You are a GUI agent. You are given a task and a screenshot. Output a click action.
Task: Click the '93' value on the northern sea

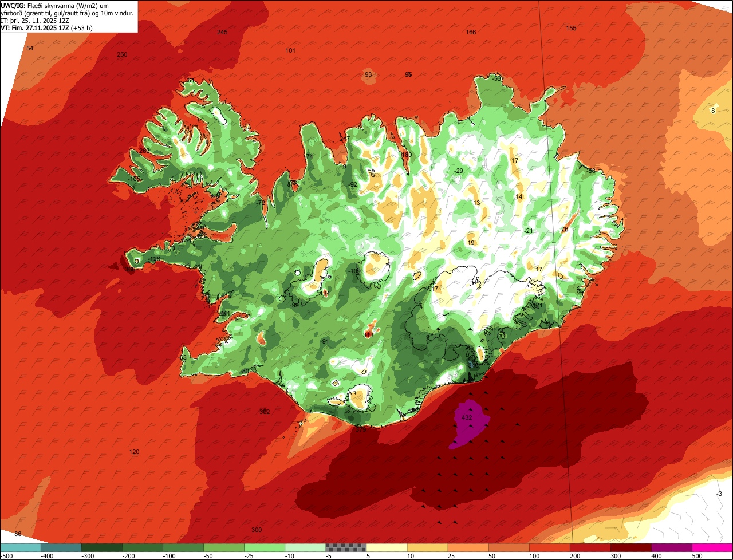(x=368, y=74)
